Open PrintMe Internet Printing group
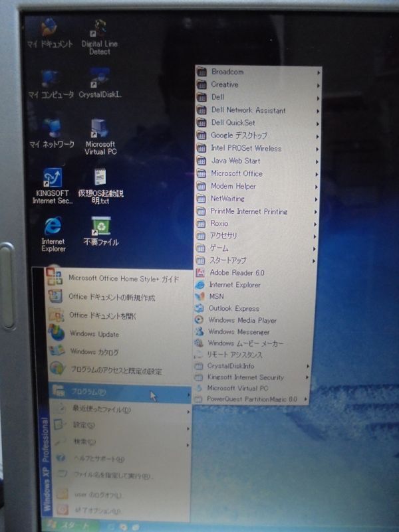This screenshot has height=532, width=399. [x=257, y=211]
